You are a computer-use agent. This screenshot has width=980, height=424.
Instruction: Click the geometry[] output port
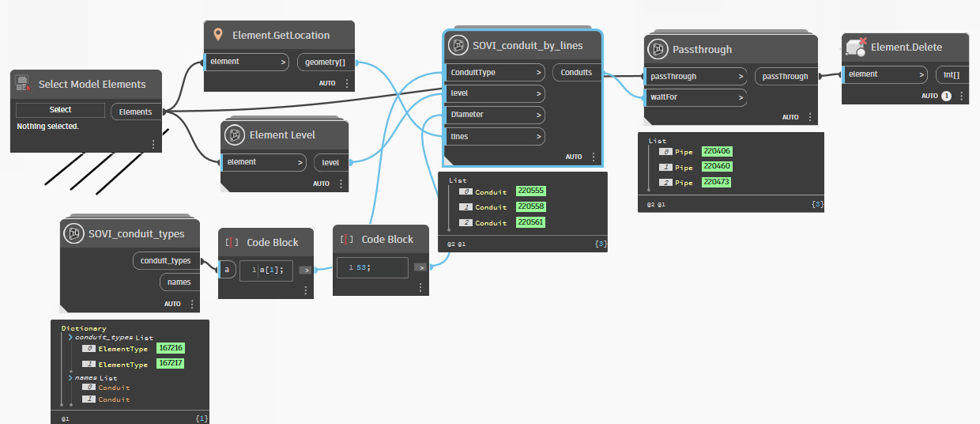[326, 62]
